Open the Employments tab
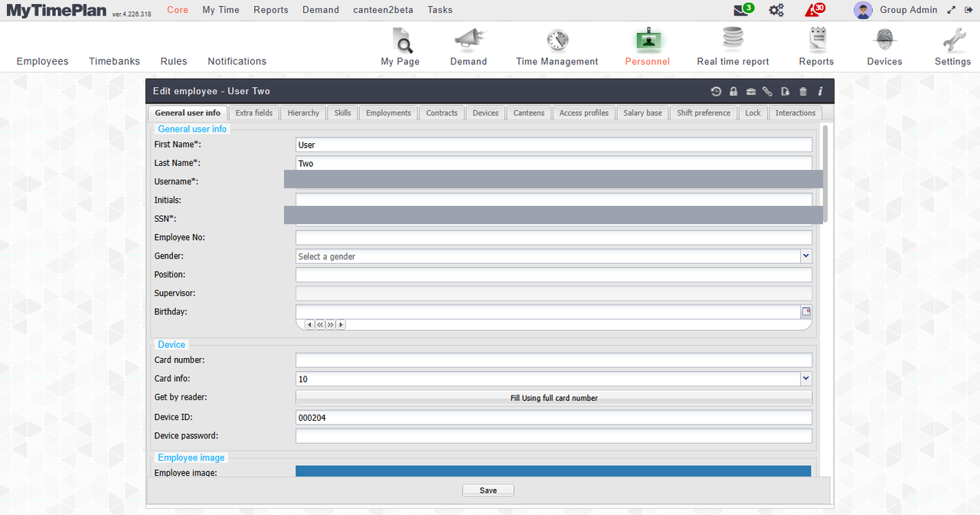 [x=389, y=113]
